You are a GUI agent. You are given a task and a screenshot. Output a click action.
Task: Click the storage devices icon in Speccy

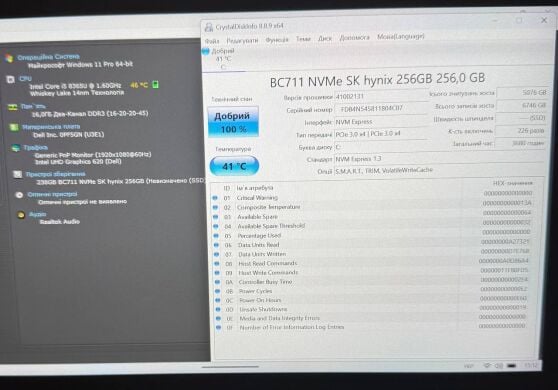(x=17, y=174)
